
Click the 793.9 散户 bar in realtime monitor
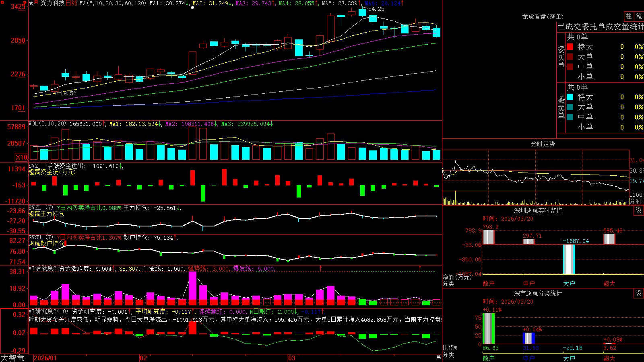pos(489,237)
